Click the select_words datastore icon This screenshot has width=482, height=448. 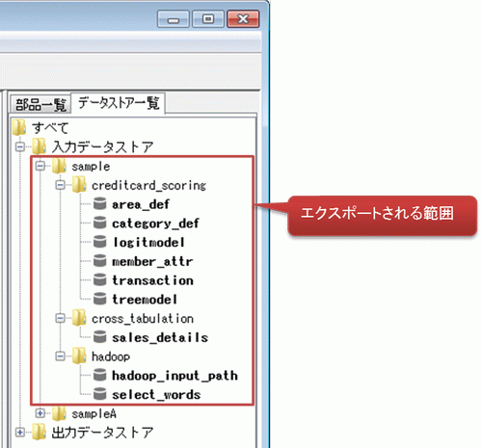tap(99, 394)
